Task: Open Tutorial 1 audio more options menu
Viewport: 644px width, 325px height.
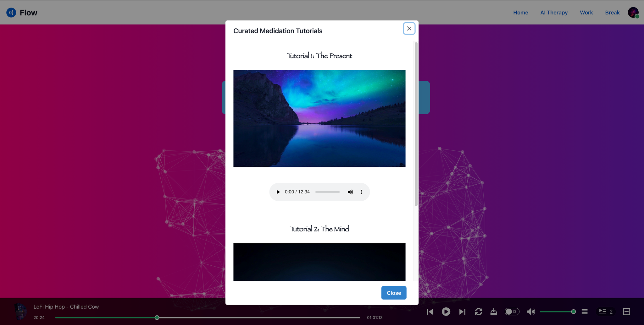Action: point(361,192)
